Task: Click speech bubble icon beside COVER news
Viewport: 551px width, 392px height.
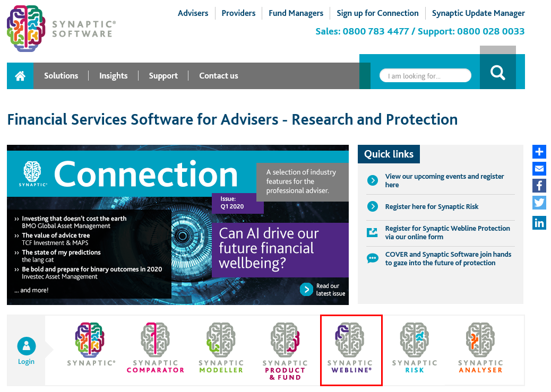Action: click(373, 258)
